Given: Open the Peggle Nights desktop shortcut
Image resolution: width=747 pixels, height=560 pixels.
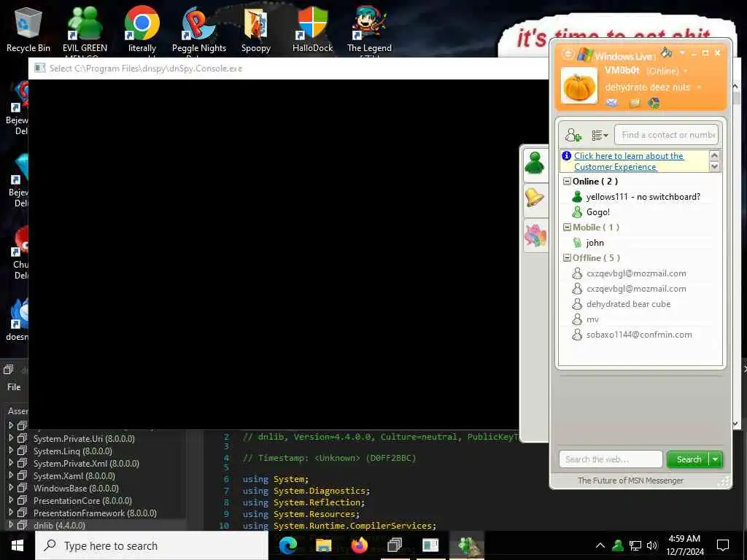Looking at the screenshot, I should 199,29.
